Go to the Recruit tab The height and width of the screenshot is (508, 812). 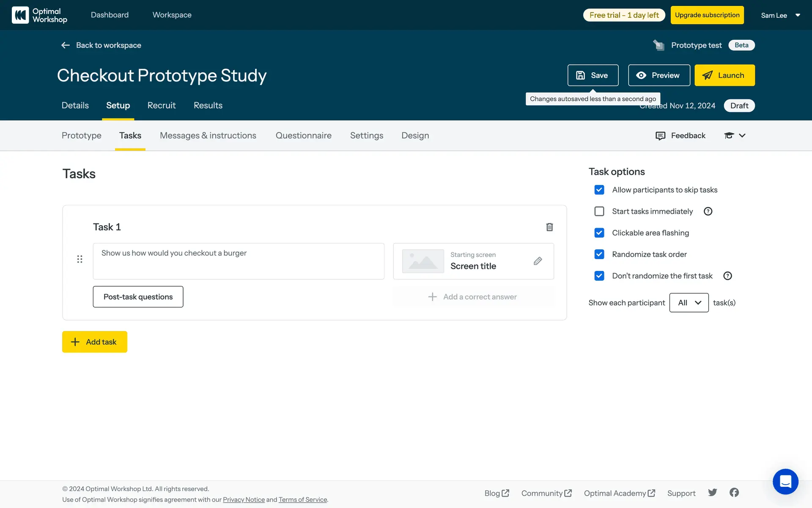tap(161, 105)
